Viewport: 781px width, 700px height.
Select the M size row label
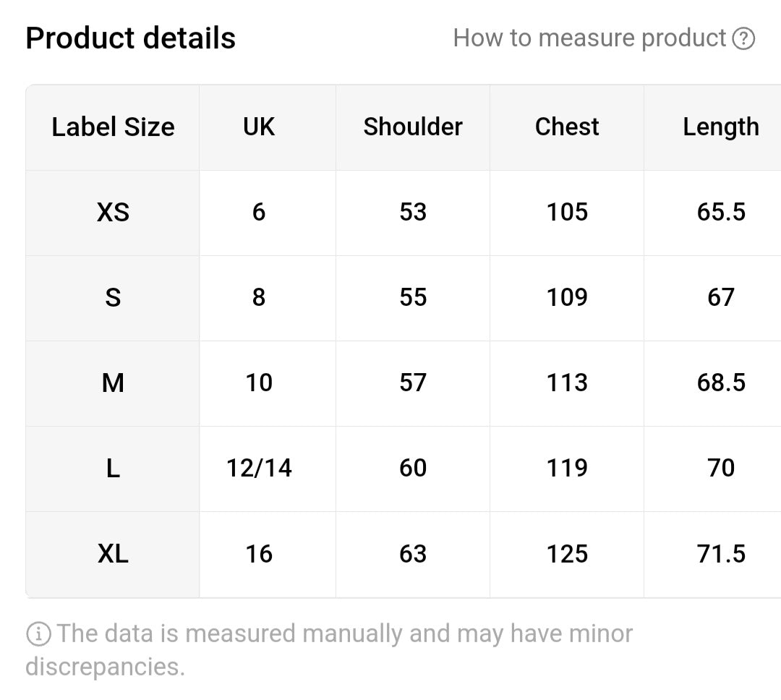pos(113,383)
